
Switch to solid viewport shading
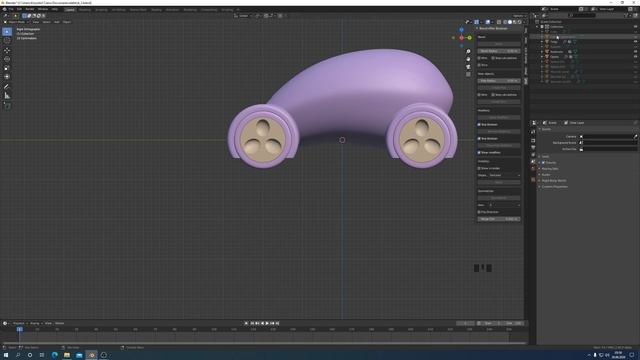[510, 22]
